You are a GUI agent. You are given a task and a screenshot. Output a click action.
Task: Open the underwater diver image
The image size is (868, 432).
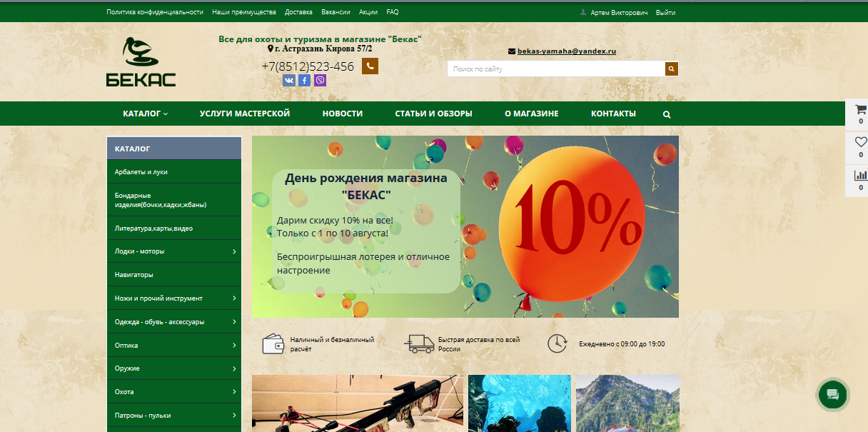tap(520, 403)
